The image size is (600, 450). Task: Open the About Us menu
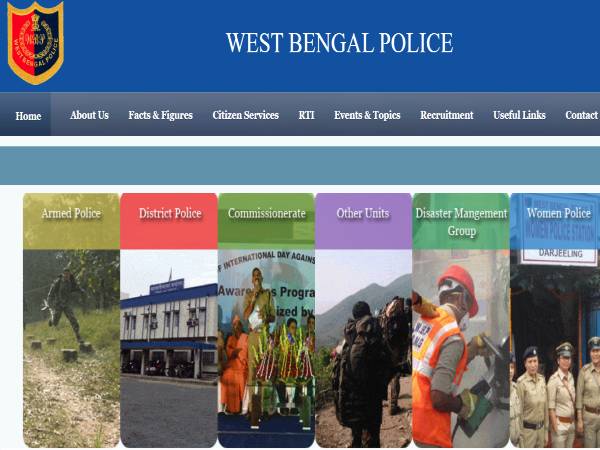tap(89, 115)
